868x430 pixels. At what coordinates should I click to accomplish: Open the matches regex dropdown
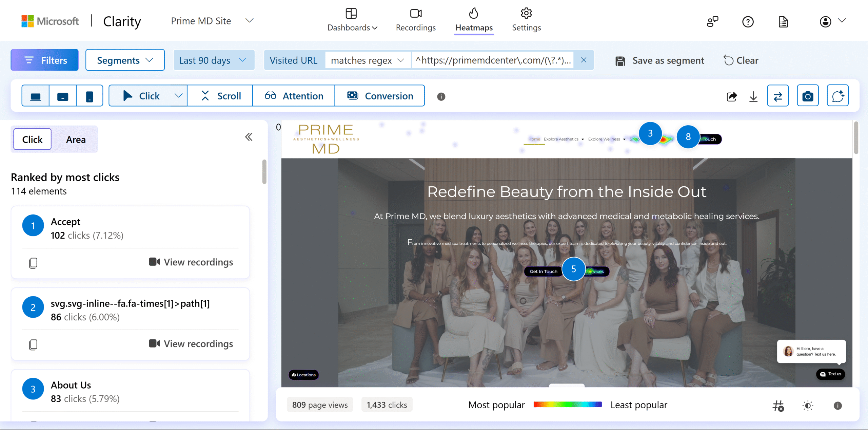click(368, 60)
